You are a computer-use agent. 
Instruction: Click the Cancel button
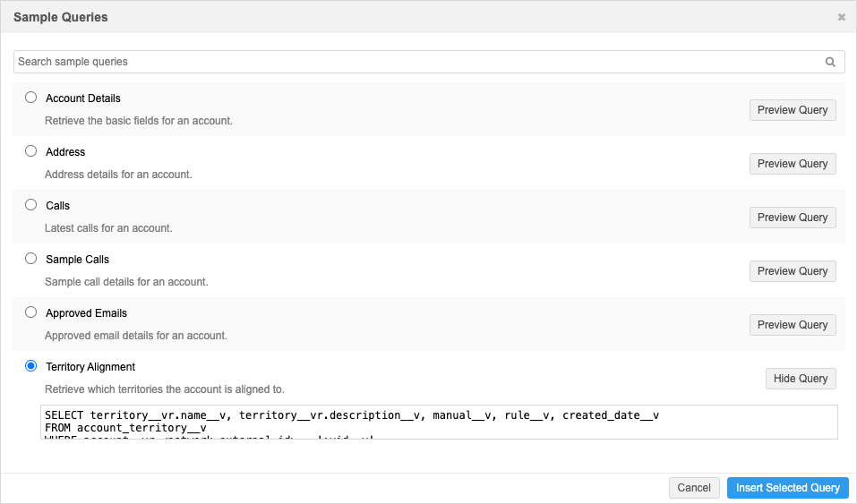(694, 488)
